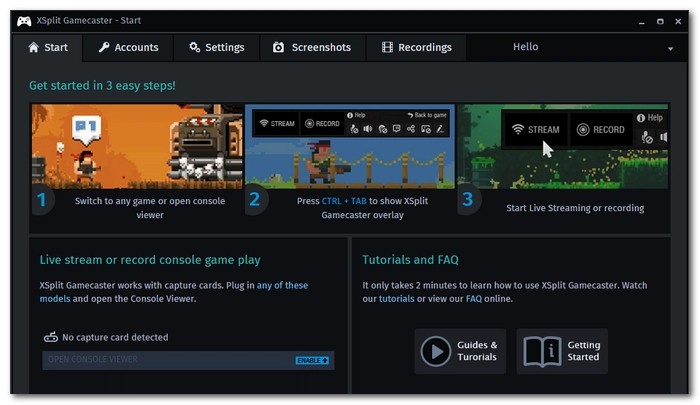The width and height of the screenshot is (700, 405).
Task: Open the step 2 overlay thumbnail
Action: pos(350,146)
